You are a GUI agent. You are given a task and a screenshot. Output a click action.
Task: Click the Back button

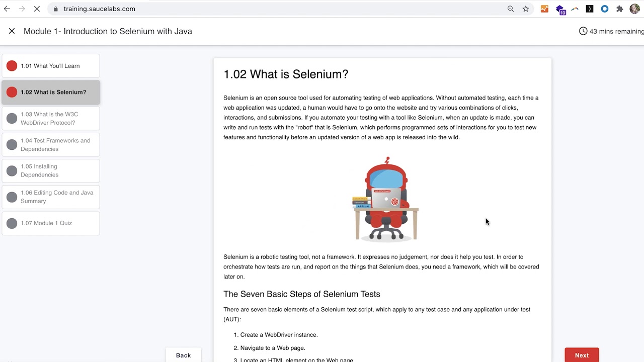tap(183, 355)
